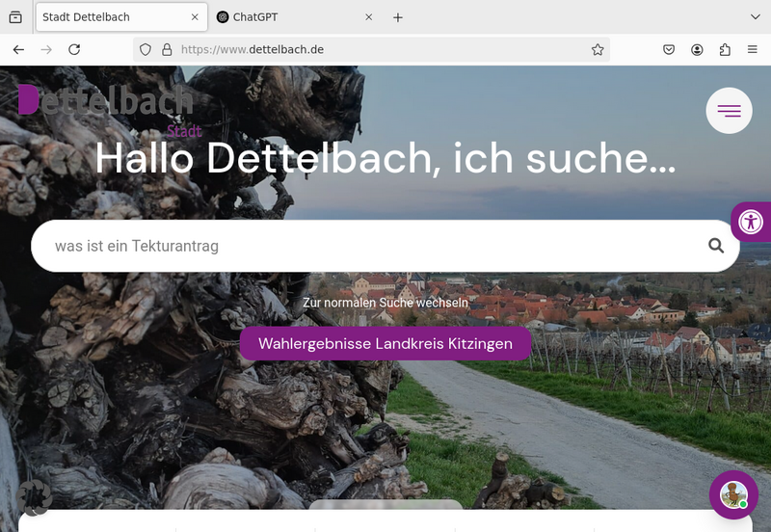Image resolution: width=771 pixels, height=532 pixels.
Task: Click the magnifier search icon in search field
Action: point(716,246)
